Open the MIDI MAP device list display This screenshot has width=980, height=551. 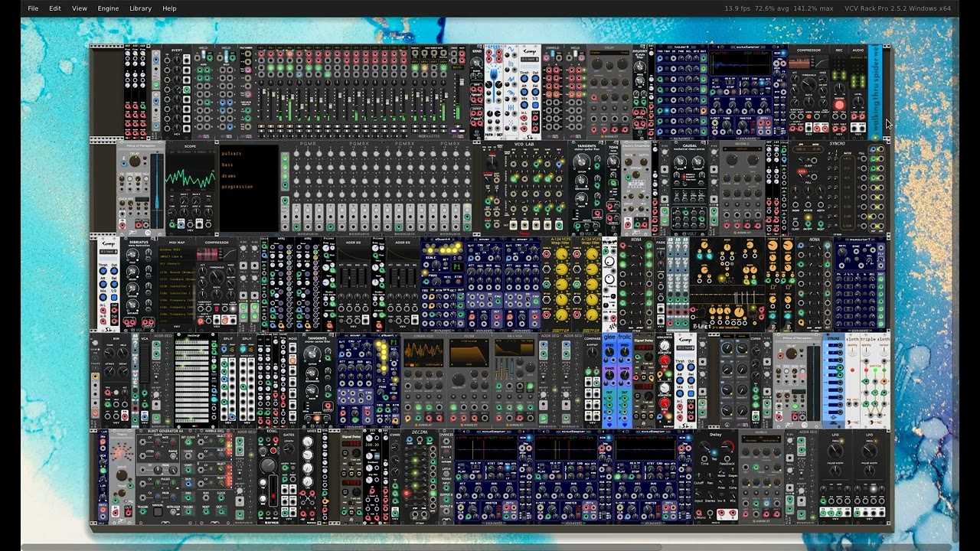(x=175, y=285)
